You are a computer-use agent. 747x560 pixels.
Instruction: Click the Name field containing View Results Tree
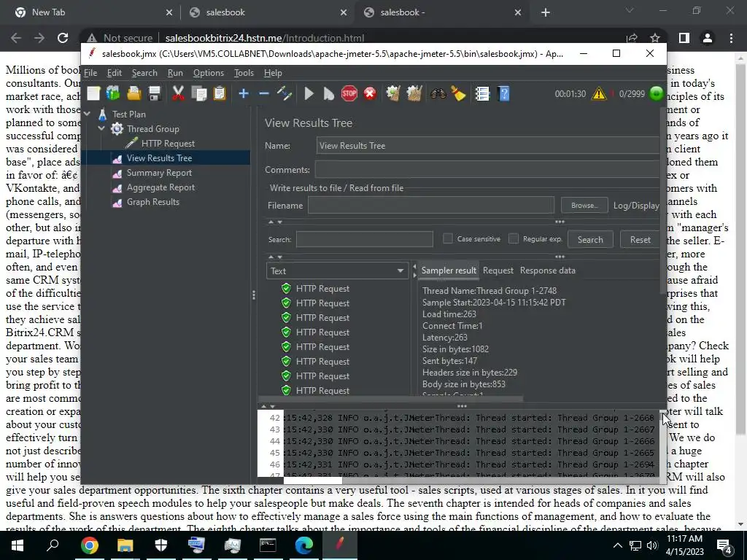click(x=488, y=146)
